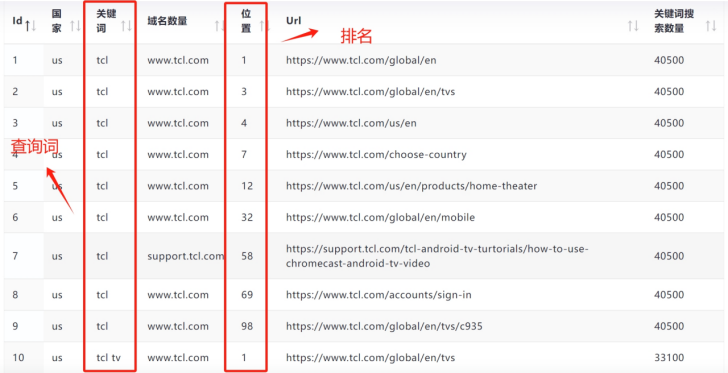Viewport: 728px width, 373px height.
Task: Sort table by Id column arrows
Action: point(31,25)
